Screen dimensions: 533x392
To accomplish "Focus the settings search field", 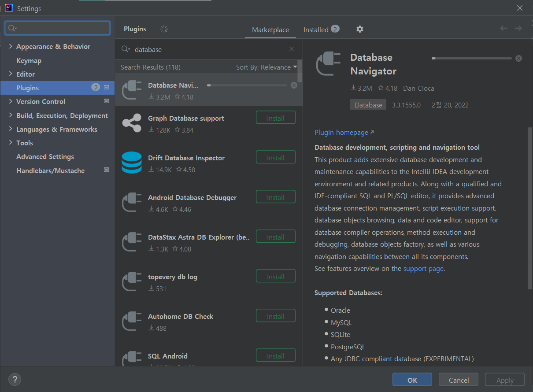I will 57,28.
